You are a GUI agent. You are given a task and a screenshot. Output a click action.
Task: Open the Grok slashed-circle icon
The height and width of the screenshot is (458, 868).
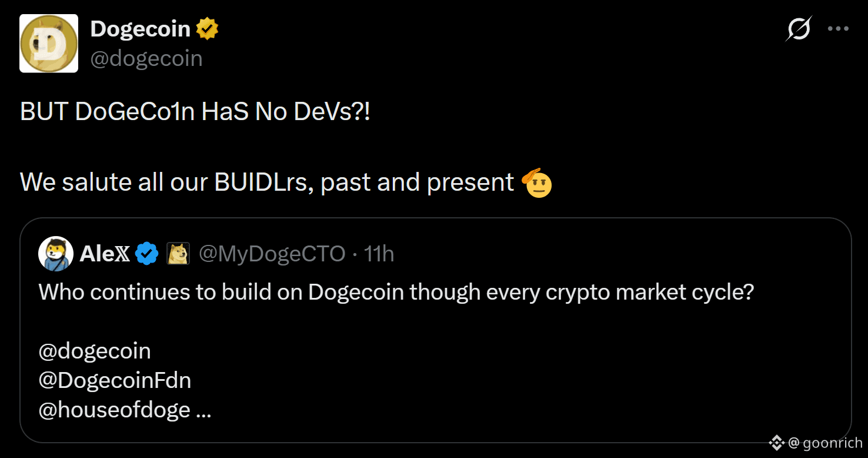pos(799,28)
